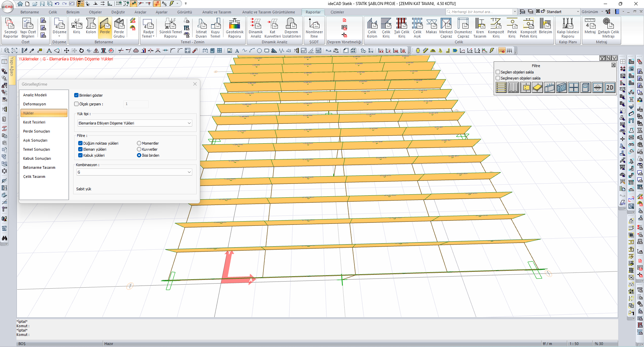644x347 pixels.
Task: Open İstinat Duvarı report
Action: tap(201, 28)
